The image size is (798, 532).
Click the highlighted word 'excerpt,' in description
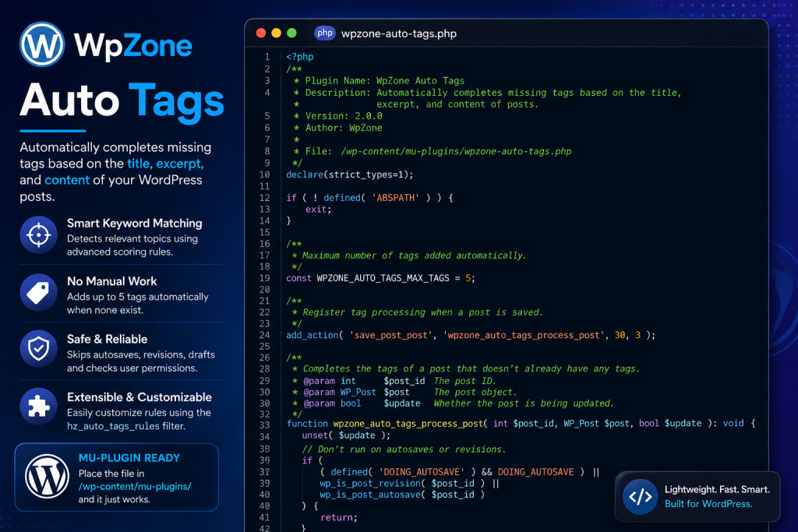coord(180,164)
